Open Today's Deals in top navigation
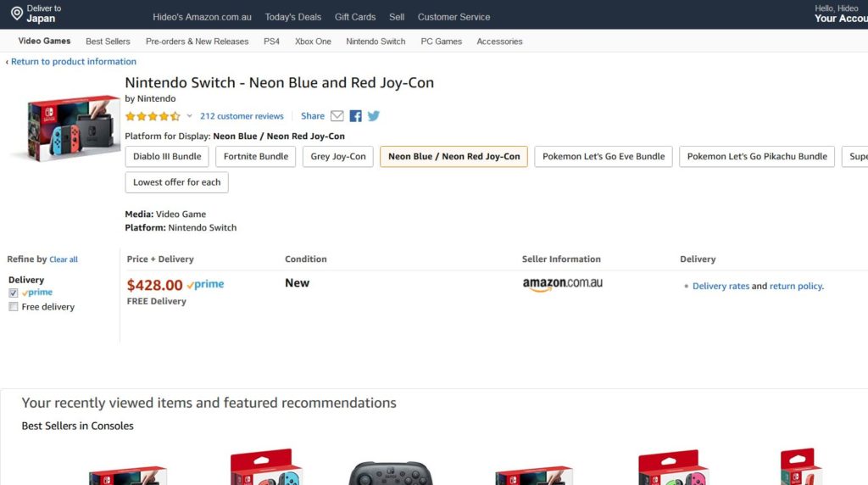This screenshot has height=485, width=868. point(292,17)
